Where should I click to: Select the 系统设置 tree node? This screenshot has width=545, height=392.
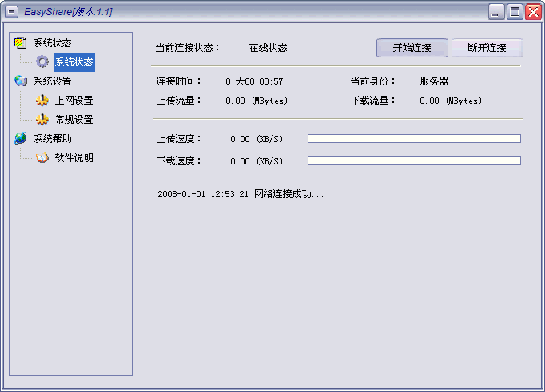(53, 81)
